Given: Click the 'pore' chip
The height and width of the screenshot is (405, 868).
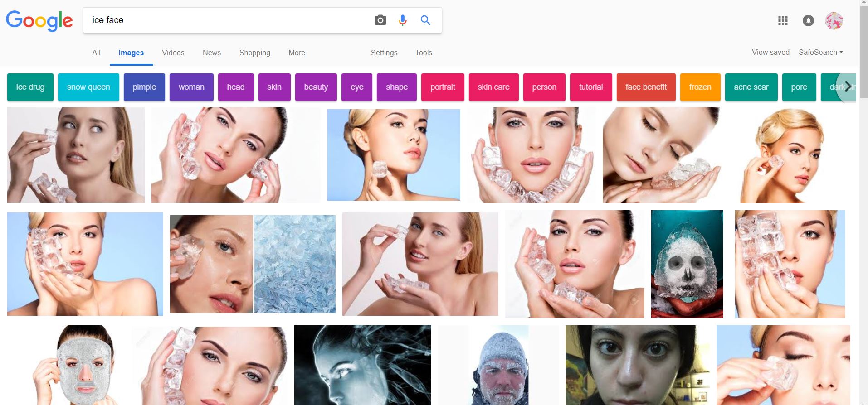Looking at the screenshot, I should coord(799,87).
